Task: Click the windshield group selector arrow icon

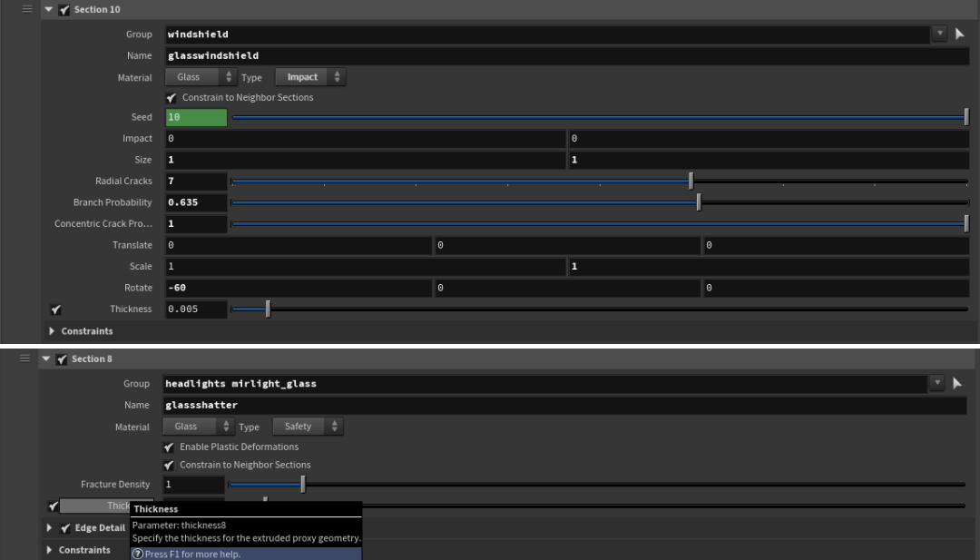Action: (960, 34)
